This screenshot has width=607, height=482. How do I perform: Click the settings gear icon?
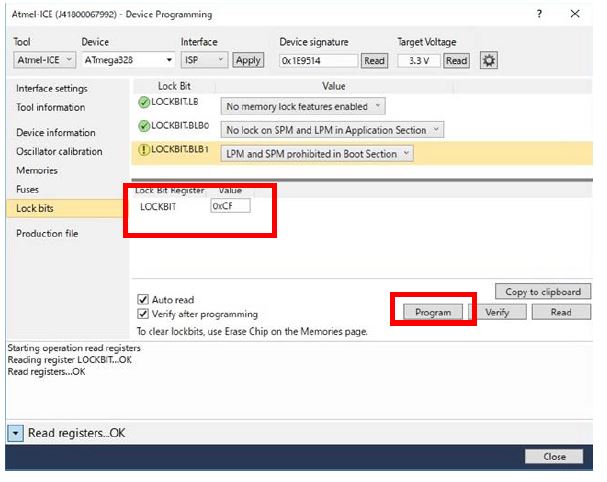pos(489,61)
